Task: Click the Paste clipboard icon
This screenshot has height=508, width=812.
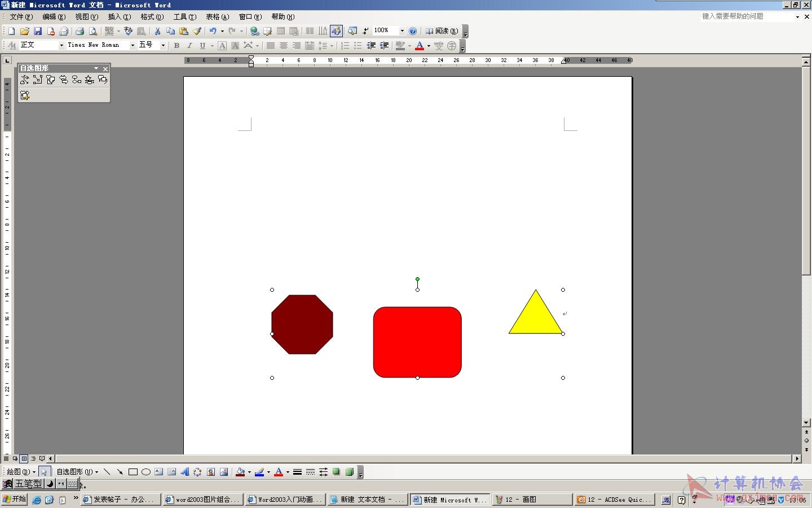Action: click(183, 31)
